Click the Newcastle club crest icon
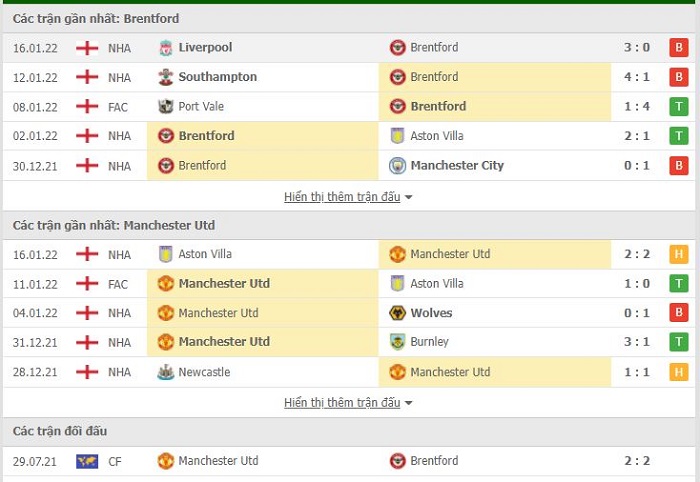 point(166,372)
